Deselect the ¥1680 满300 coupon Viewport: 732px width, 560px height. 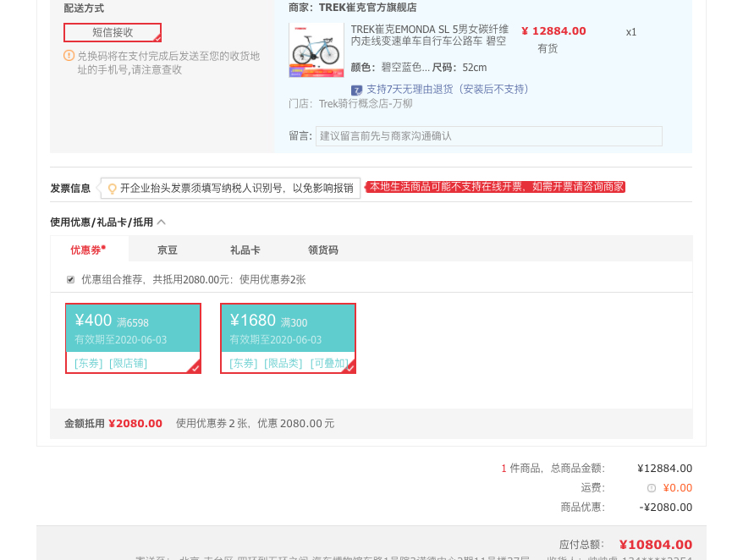(x=288, y=338)
